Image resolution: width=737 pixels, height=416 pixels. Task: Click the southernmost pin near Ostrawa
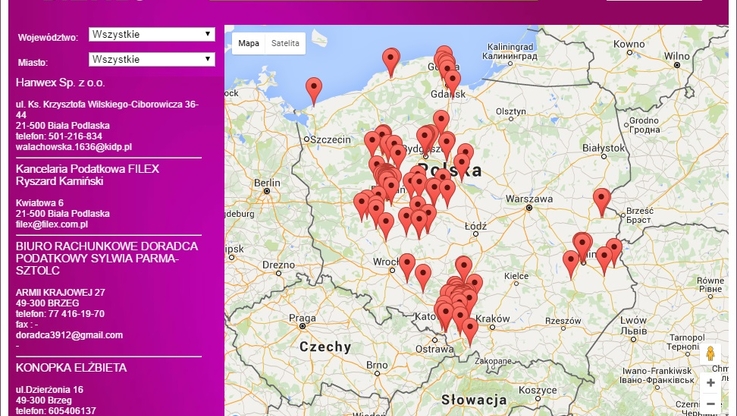coord(470,331)
